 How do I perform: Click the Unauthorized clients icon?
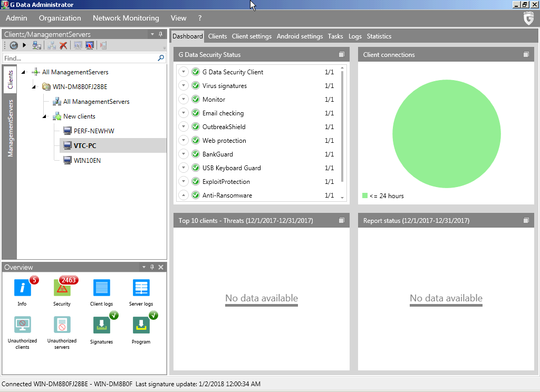point(22,325)
